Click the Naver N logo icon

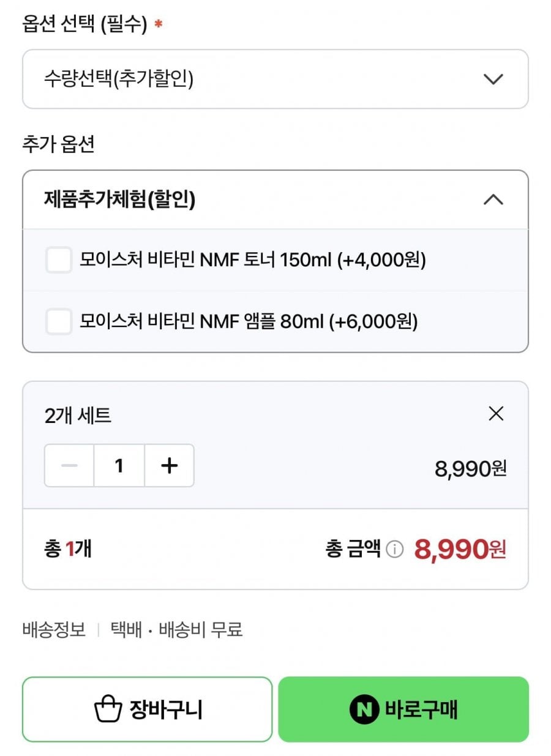click(x=364, y=710)
